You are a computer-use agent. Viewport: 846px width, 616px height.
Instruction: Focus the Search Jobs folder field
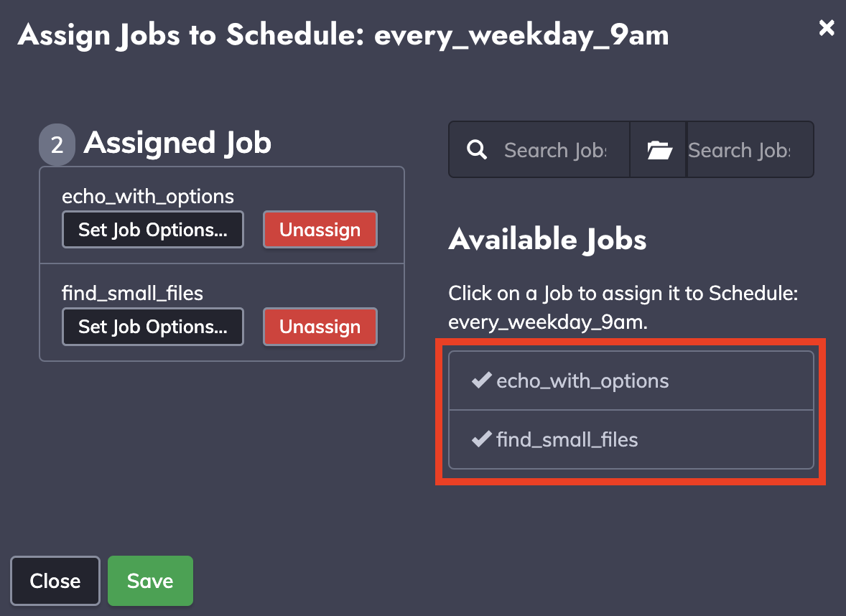point(750,150)
